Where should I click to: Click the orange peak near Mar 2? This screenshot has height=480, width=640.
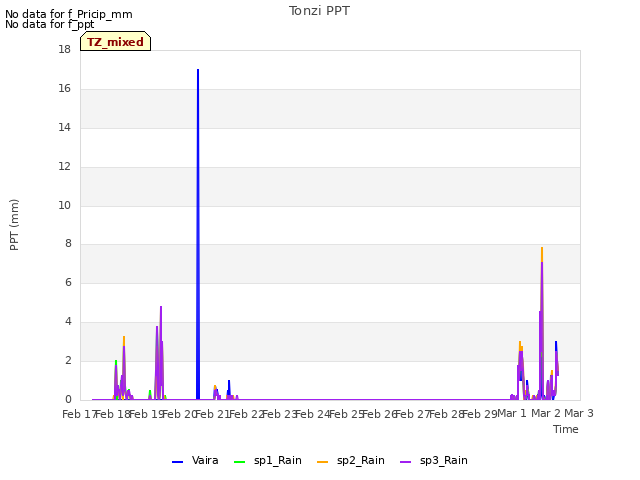542,253
